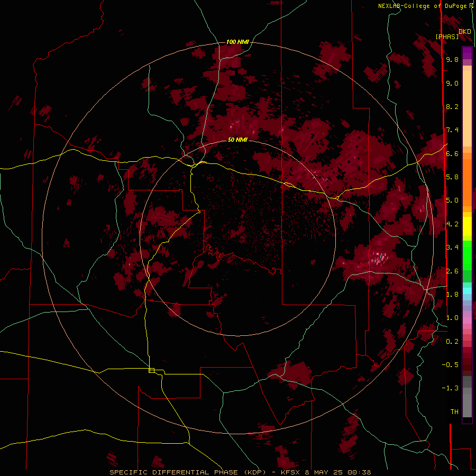
Task: Click the -0.5 value on the color scale
Action: coord(450,364)
